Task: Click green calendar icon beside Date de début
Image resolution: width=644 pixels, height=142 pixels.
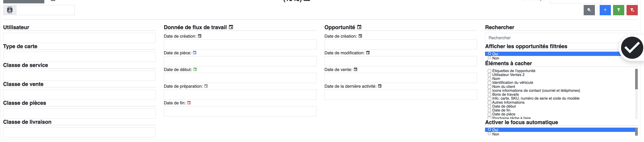Action: click(195, 70)
